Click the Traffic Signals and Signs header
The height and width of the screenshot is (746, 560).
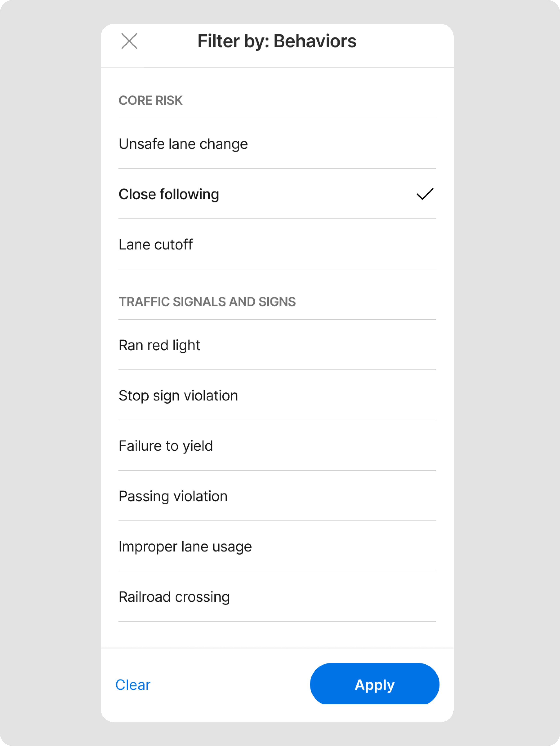coord(207,302)
